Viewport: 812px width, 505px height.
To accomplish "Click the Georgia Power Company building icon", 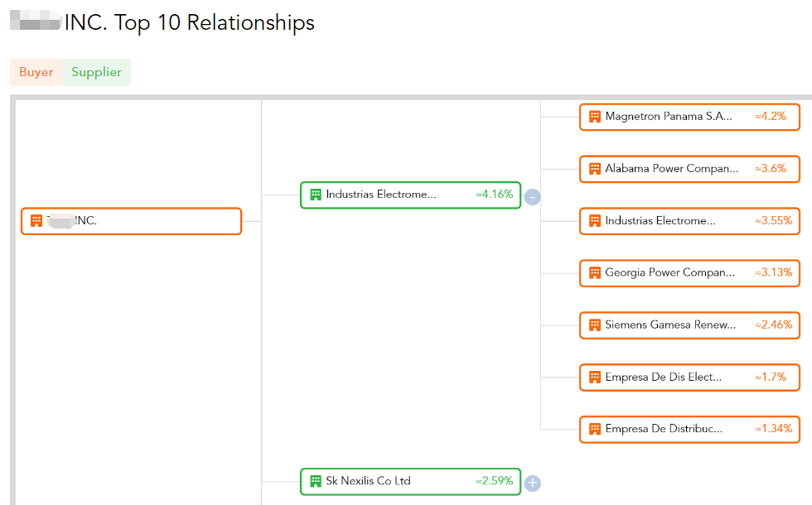I will pos(595,272).
